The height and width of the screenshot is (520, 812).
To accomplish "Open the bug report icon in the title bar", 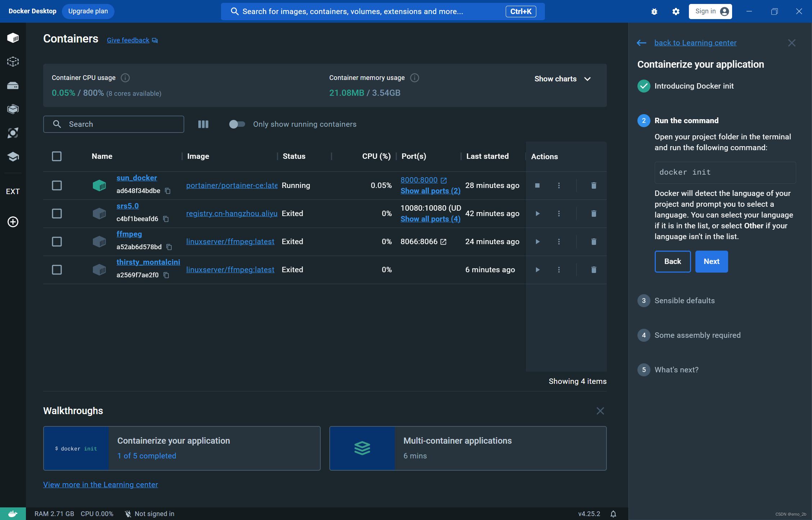I will click(x=654, y=11).
